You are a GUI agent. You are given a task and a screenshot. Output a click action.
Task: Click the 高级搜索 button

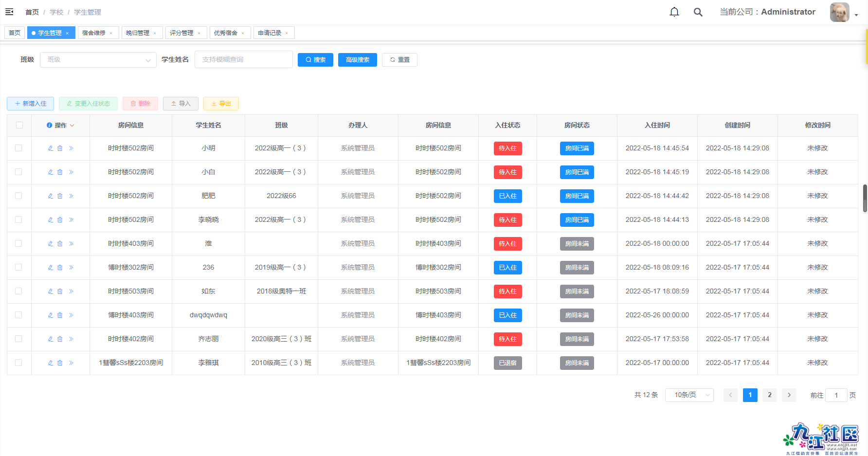357,60
